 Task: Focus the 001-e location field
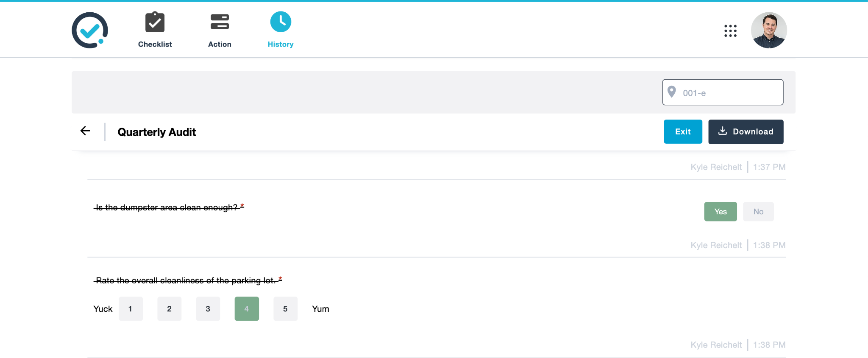[x=723, y=92]
